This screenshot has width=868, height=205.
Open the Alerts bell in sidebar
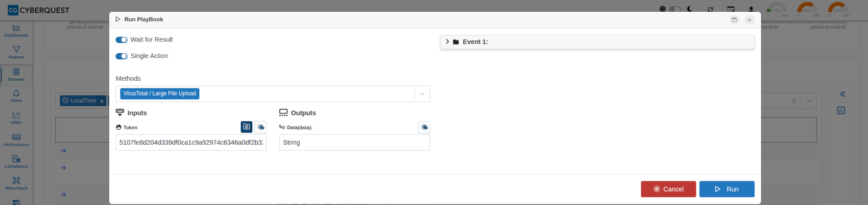pyautogui.click(x=16, y=96)
